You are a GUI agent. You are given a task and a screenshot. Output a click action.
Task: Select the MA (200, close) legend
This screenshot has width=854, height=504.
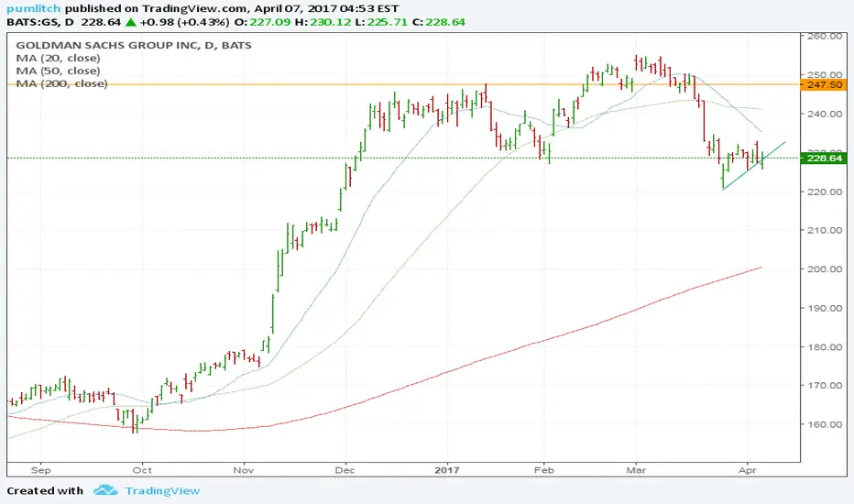click(61, 83)
